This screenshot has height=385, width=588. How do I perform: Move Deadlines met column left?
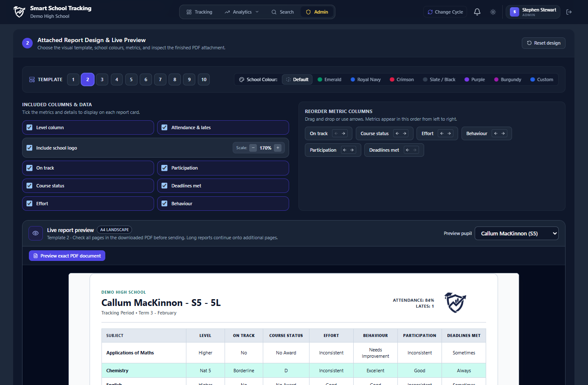click(x=408, y=150)
